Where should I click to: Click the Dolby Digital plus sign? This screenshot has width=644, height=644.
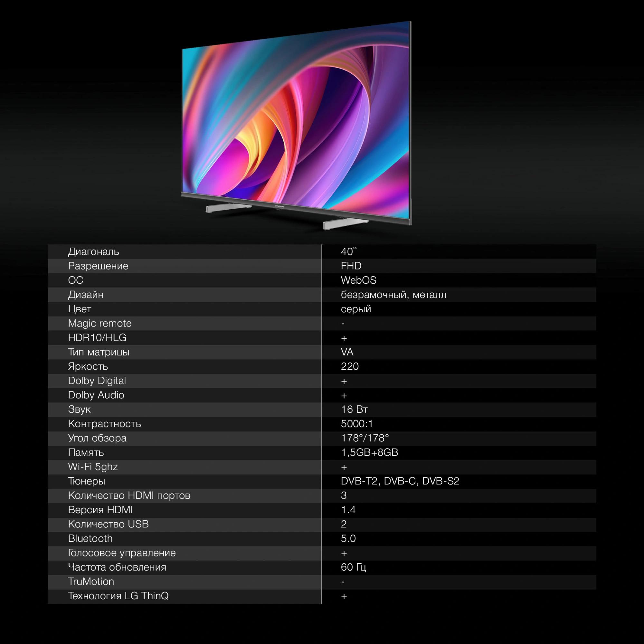coord(344,381)
